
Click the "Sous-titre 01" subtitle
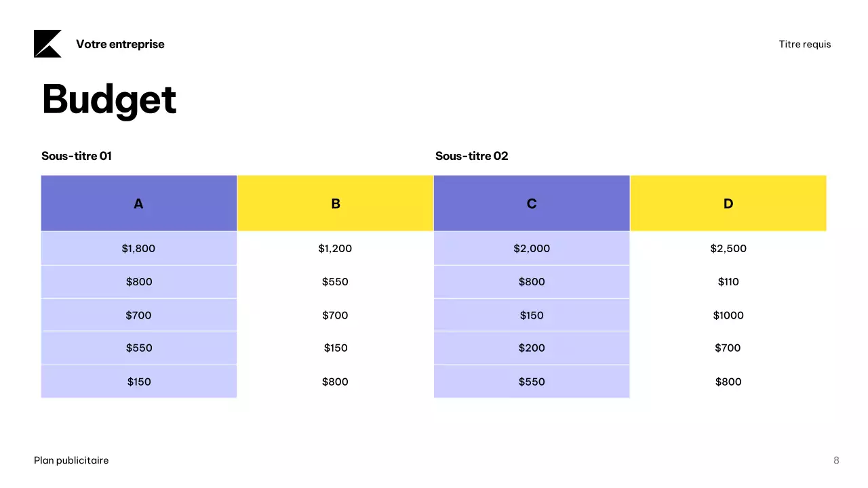click(x=77, y=156)
